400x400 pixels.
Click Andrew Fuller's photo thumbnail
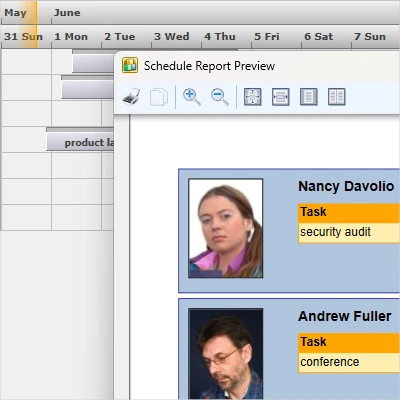(x=226, y=354)
